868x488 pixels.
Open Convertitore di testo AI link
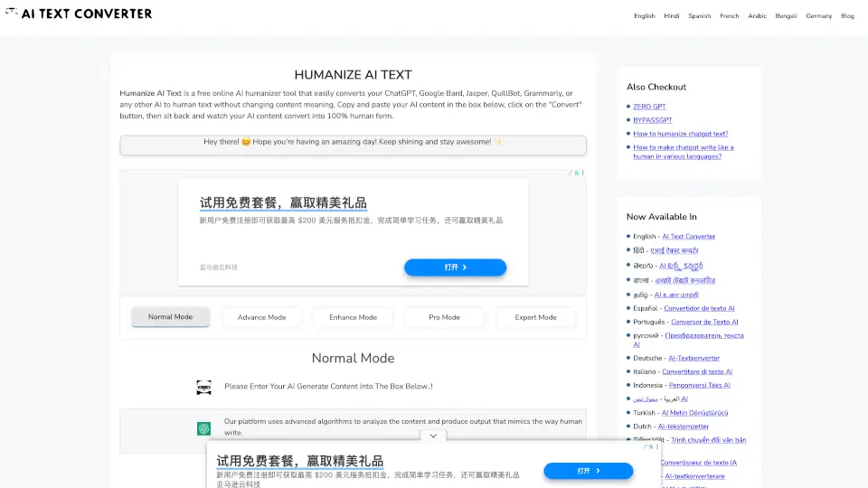tap(697, 371)
